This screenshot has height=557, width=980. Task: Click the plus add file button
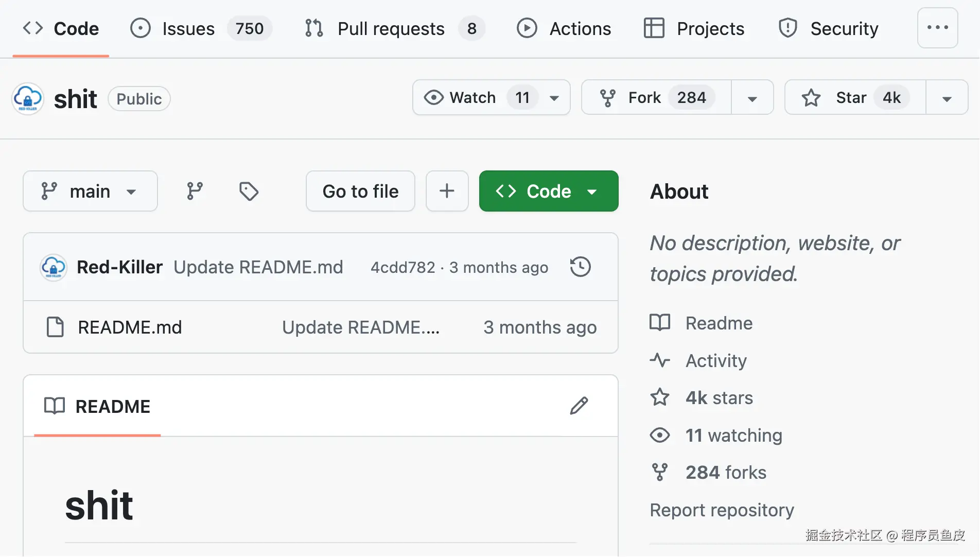447,191
